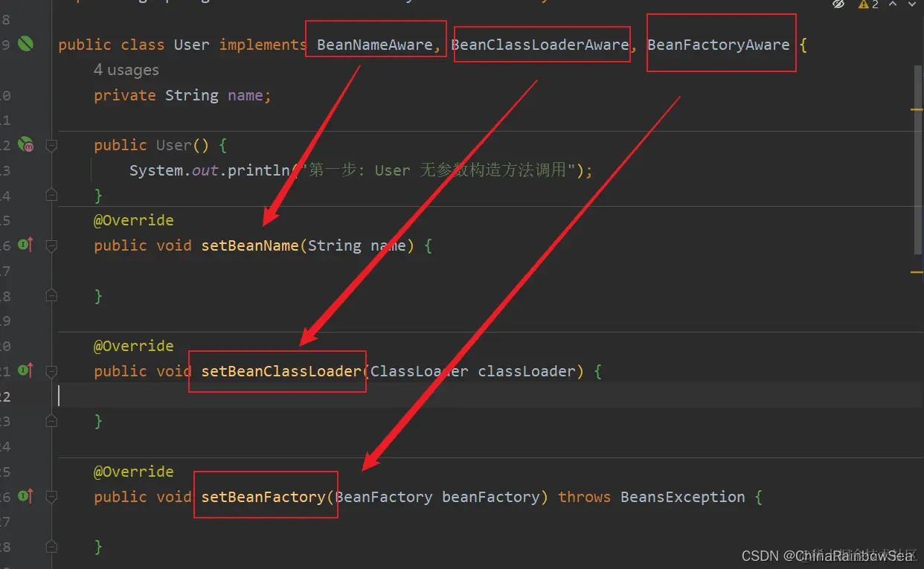Click the BeansException class name
Viewport: 924px width, 569px height.
pyautogui.click(x=683, y=497)
